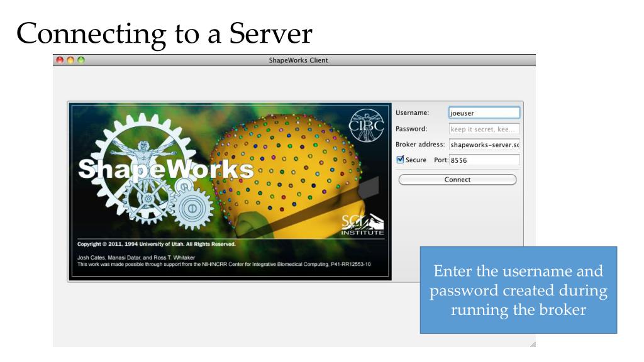Click the authors line Josh Cates
This screenshot has height=362, width=644.
point(136,257)
